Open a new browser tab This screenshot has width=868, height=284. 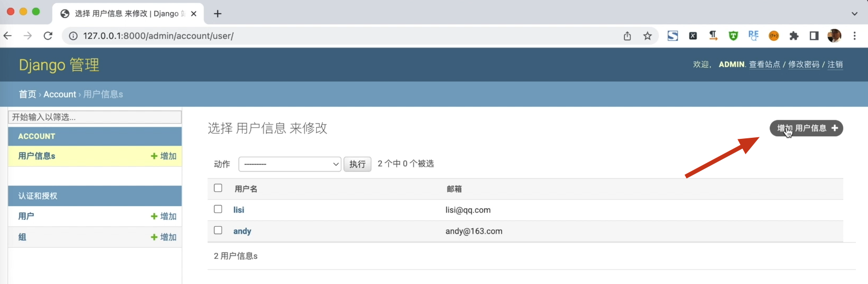point(217,14)
